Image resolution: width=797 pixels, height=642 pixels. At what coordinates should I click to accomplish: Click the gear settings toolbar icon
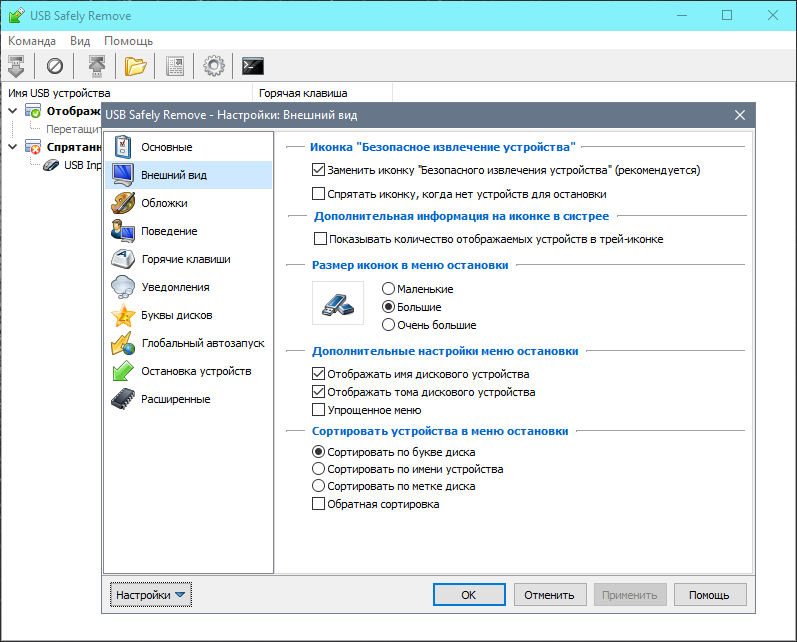click(x=213, y=66)
